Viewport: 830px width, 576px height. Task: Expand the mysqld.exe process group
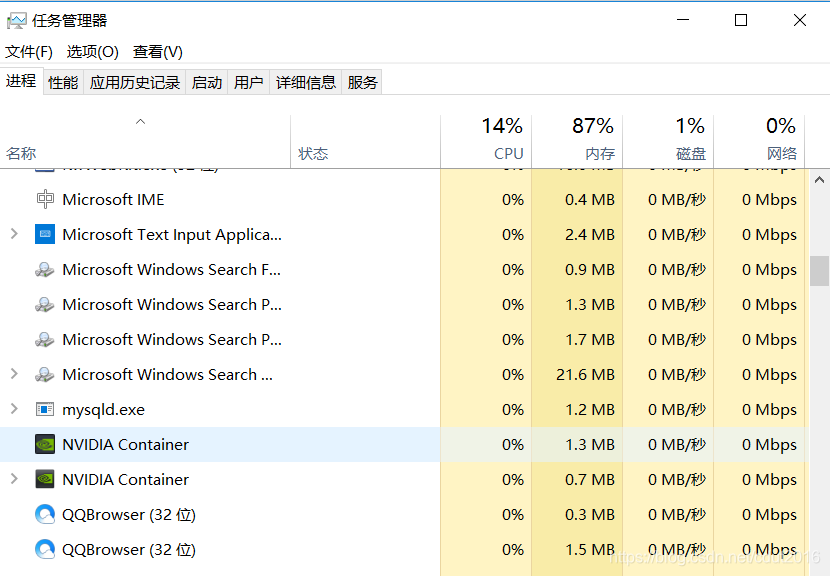[x=14, y=409]
